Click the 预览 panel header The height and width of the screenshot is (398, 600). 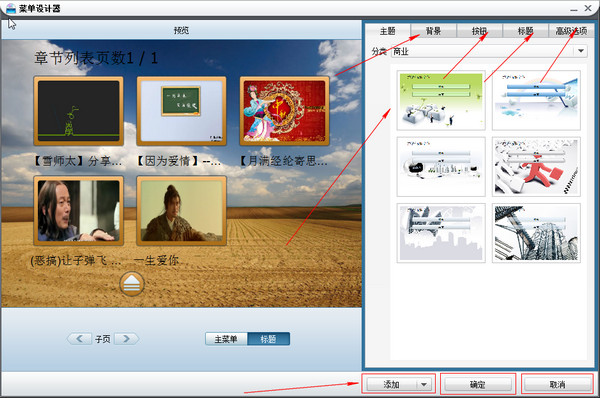(x=181, y=30)
